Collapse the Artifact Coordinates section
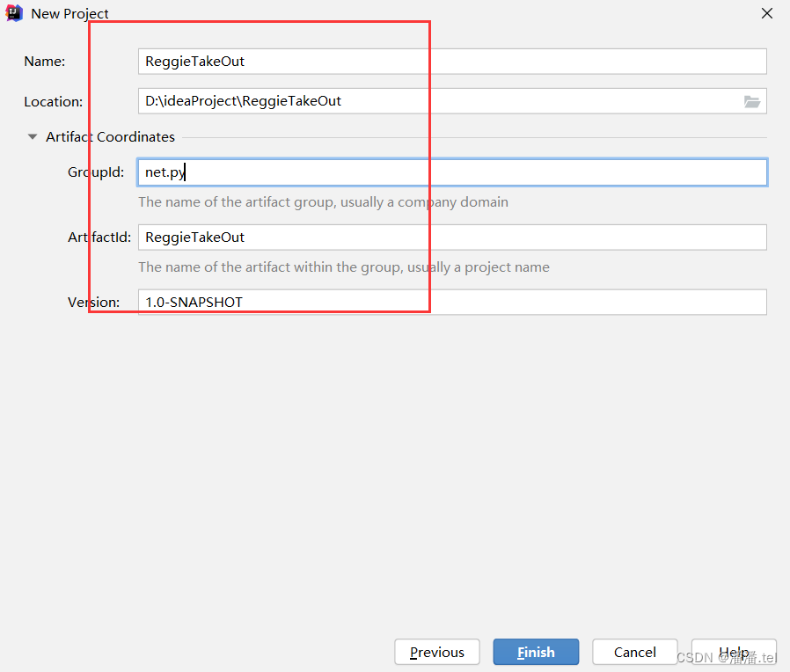 click(33, 136)
